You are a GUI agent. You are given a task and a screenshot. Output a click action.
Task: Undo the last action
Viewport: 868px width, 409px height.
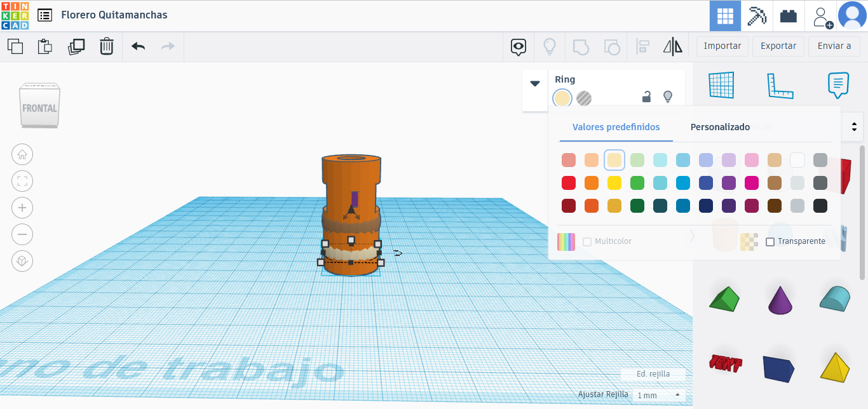tap(138, 46)
